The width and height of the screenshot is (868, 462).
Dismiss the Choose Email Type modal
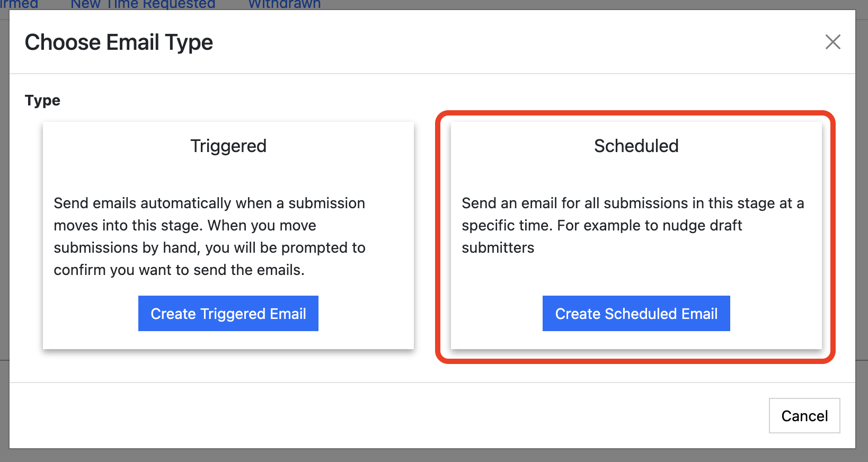click(x=833, y=42)
